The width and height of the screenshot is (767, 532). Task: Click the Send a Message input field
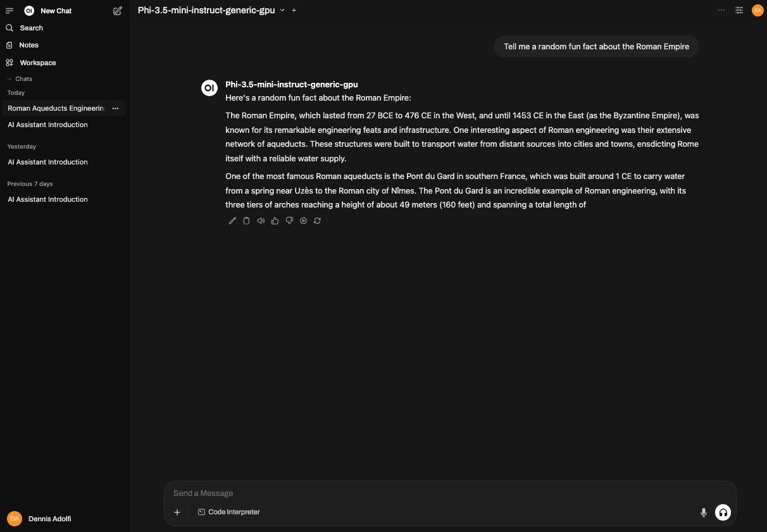450,493
